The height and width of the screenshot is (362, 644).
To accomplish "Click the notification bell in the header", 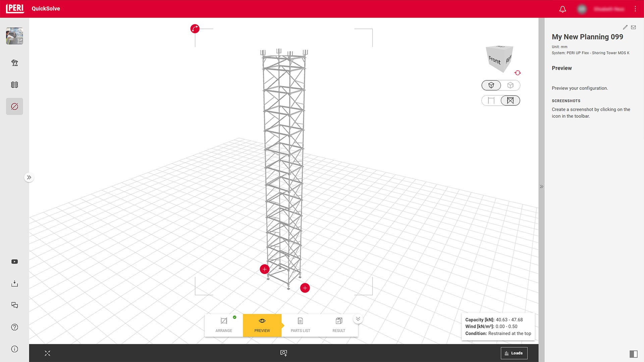I will tap(562, 9).
